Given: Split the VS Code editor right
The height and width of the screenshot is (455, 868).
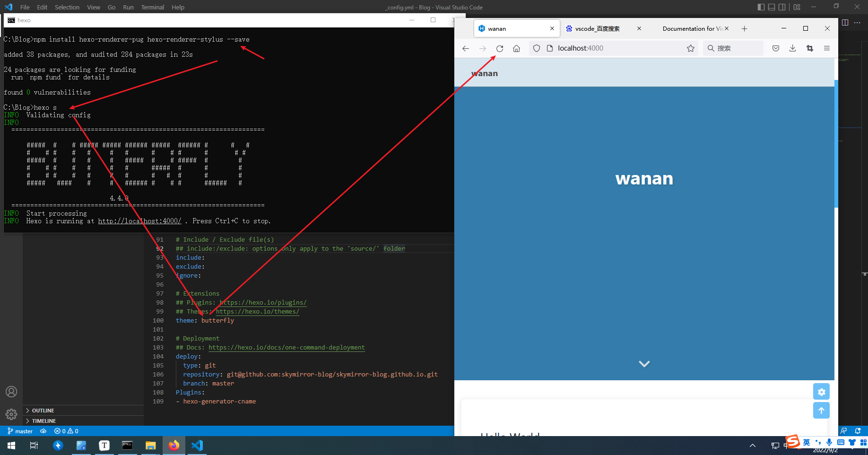Looking at the screenshot, I should [x=845, y=22].
